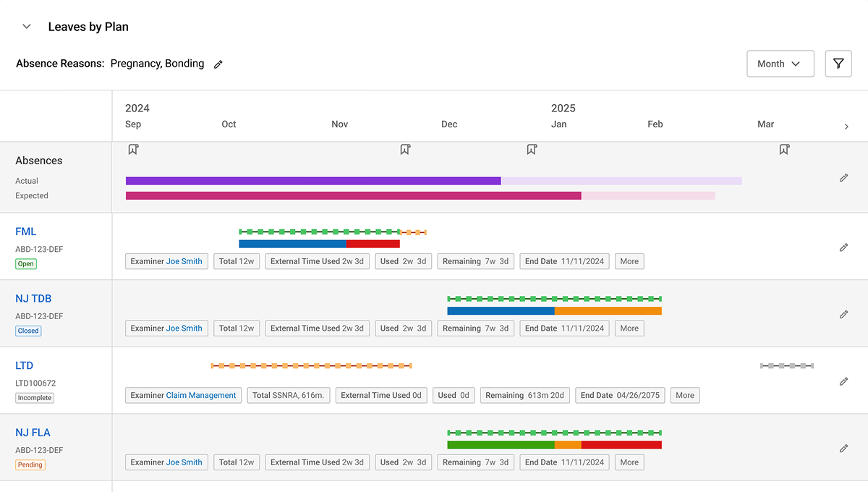This screenshot has height=492, width=868.
Task: Click the Claim Management examiner link
Action: click(201, 395)
